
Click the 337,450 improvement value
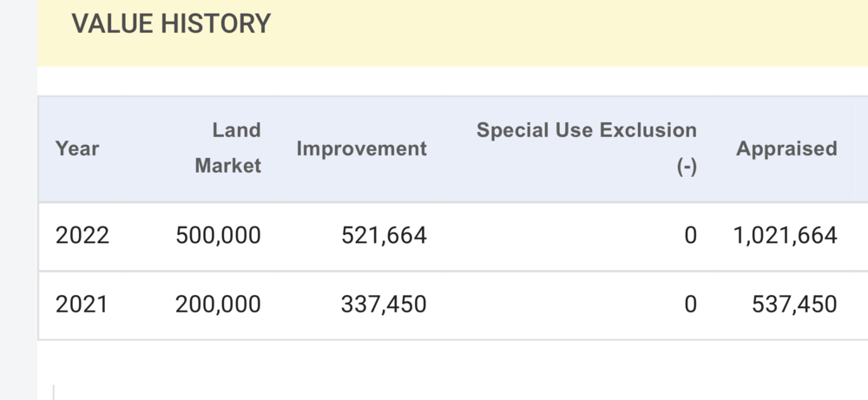[384, 305]
